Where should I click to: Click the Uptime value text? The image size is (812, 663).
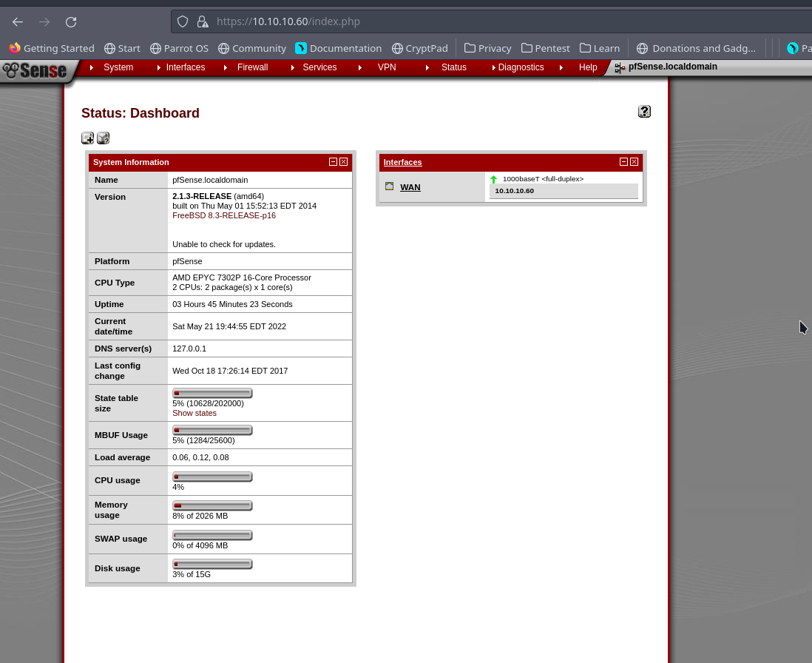pos(232,304)
